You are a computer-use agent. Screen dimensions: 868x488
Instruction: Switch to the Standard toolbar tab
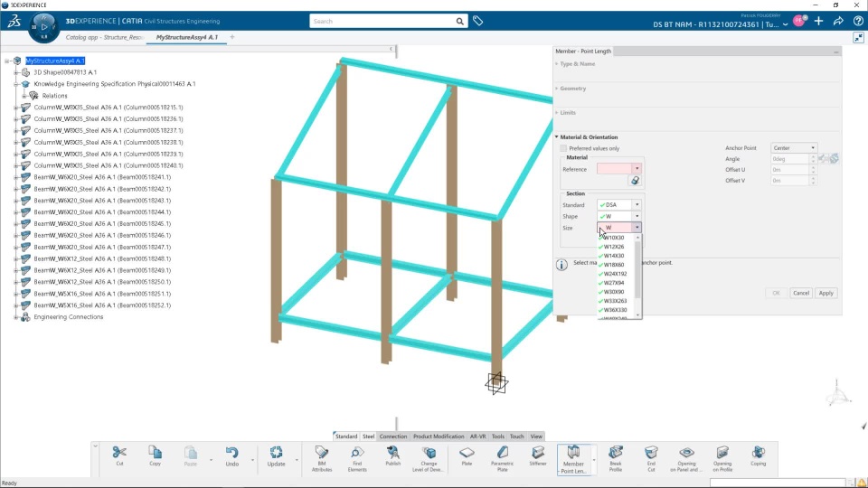tap(346, 436)
